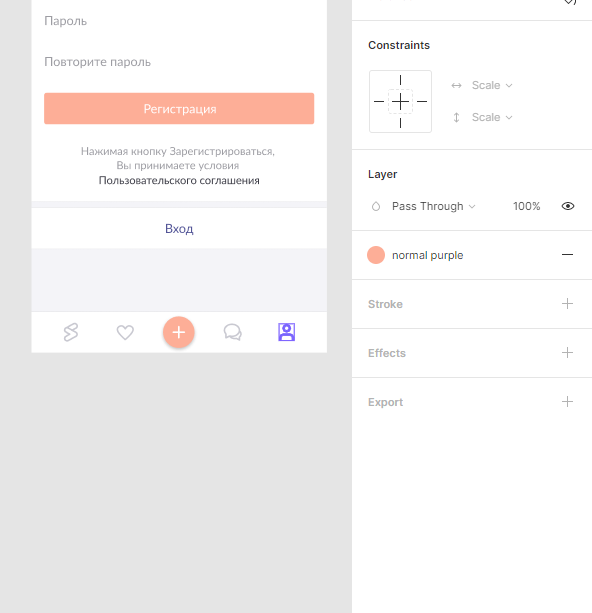Add an export setting with plus

(x=567, y=401)
